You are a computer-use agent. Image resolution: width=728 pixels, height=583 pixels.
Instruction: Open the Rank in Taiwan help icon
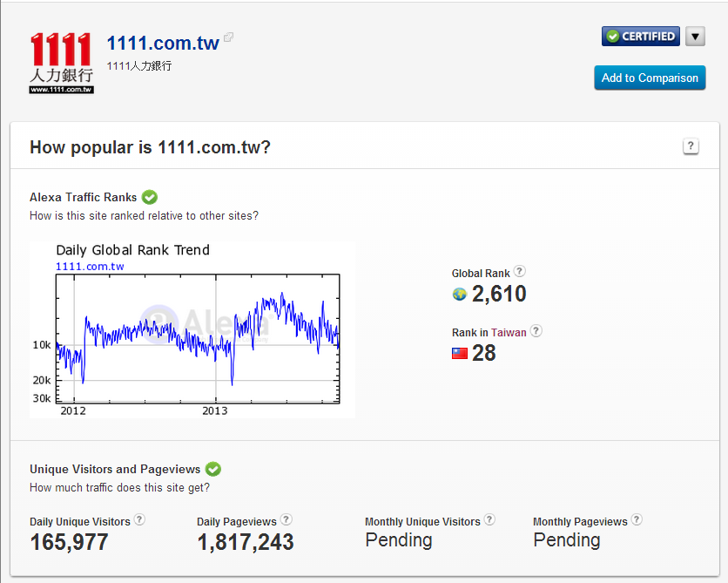click(x=536, y=331)
